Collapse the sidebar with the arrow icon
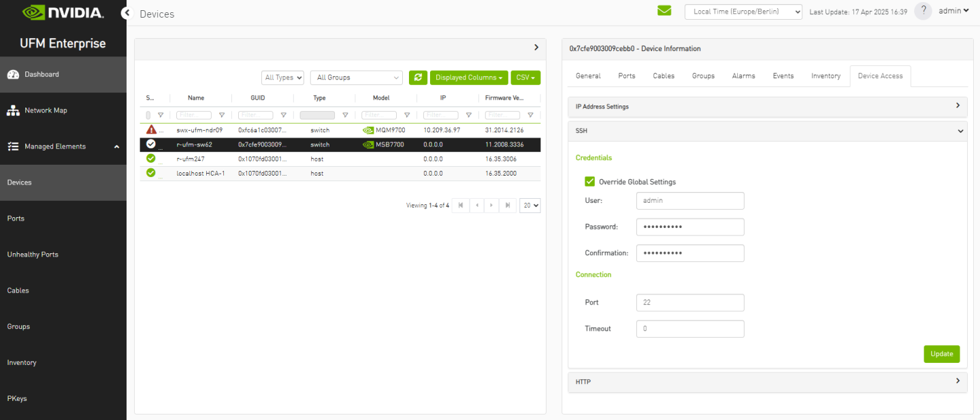This screenshot has width=980, height=420. [x=126, y=13]
